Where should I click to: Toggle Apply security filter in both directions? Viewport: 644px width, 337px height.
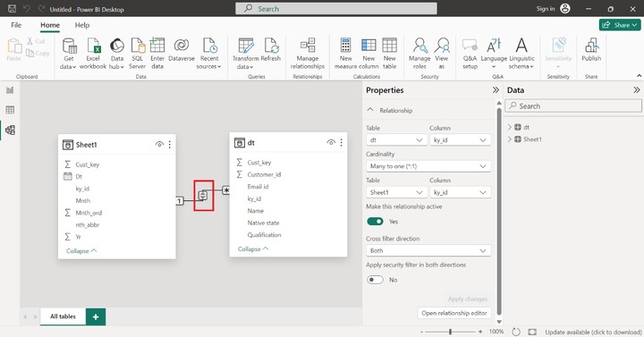[375, 280]
